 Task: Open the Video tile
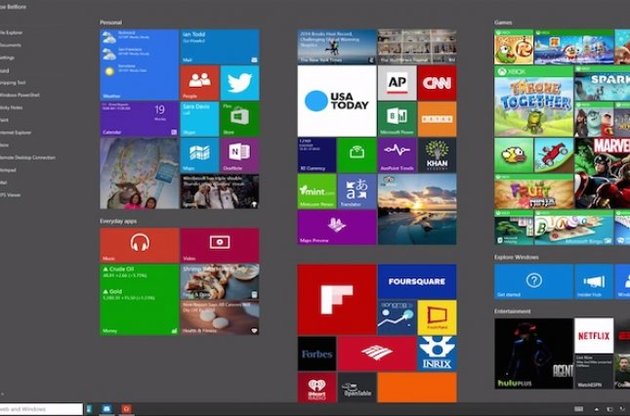[x=219, y=243]
